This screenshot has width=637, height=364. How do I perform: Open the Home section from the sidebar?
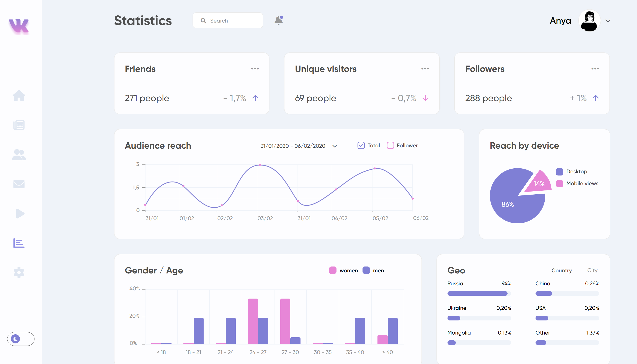coord(20,96)
